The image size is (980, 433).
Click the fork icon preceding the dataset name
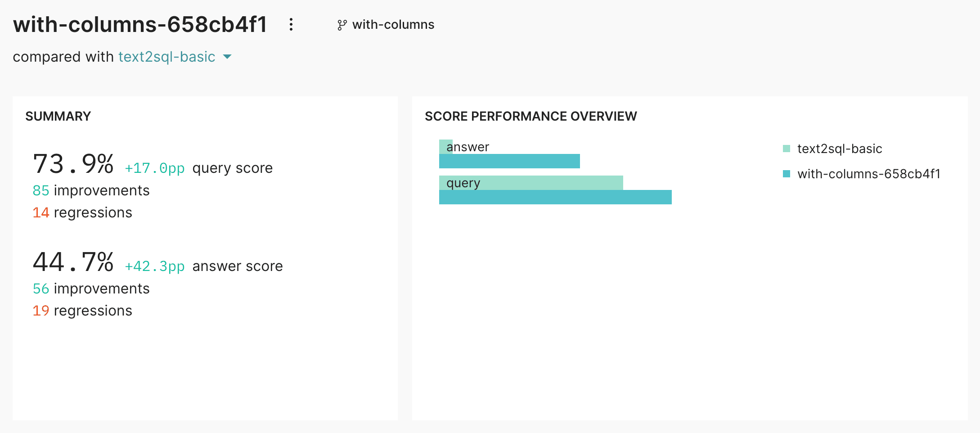341,25
